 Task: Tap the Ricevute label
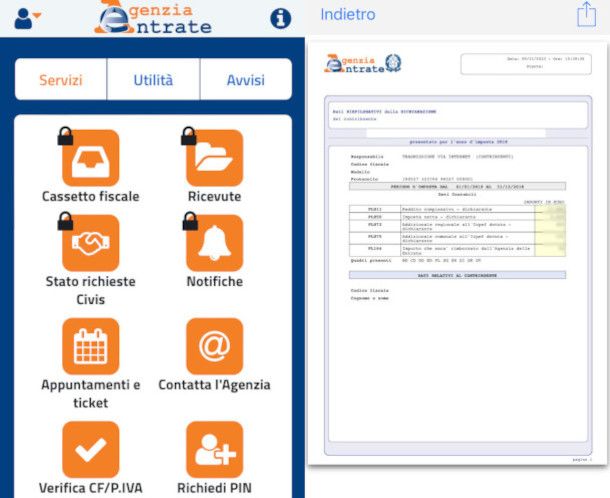coord(214,196)
